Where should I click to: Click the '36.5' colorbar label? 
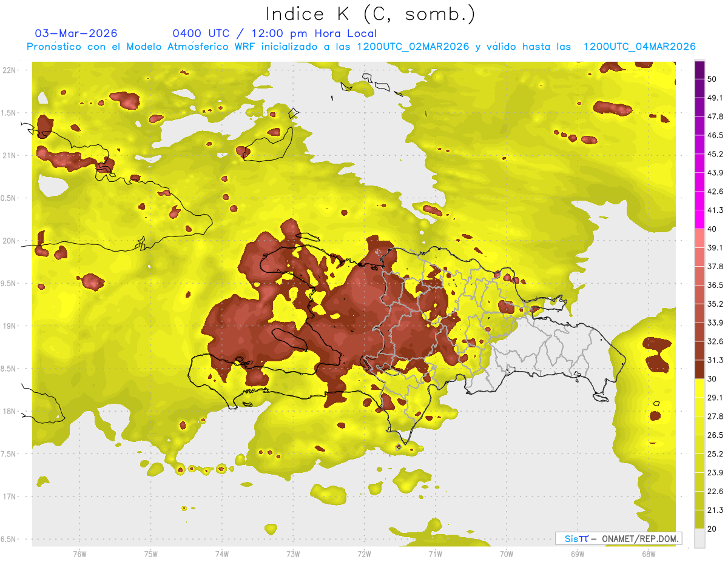(x=716, y=285)
